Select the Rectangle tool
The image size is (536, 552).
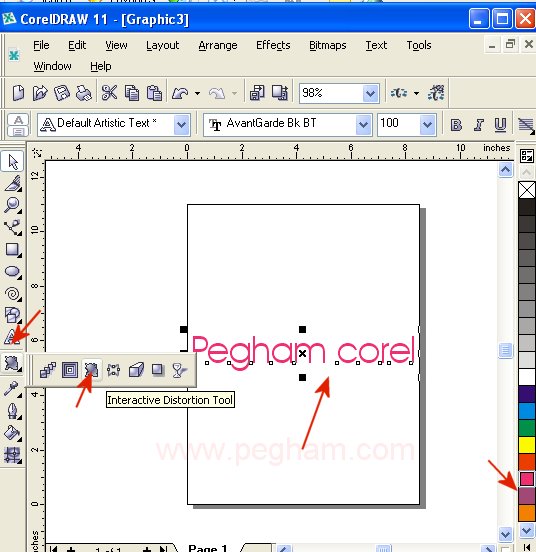pyautogui.click(x=13, y=250)
